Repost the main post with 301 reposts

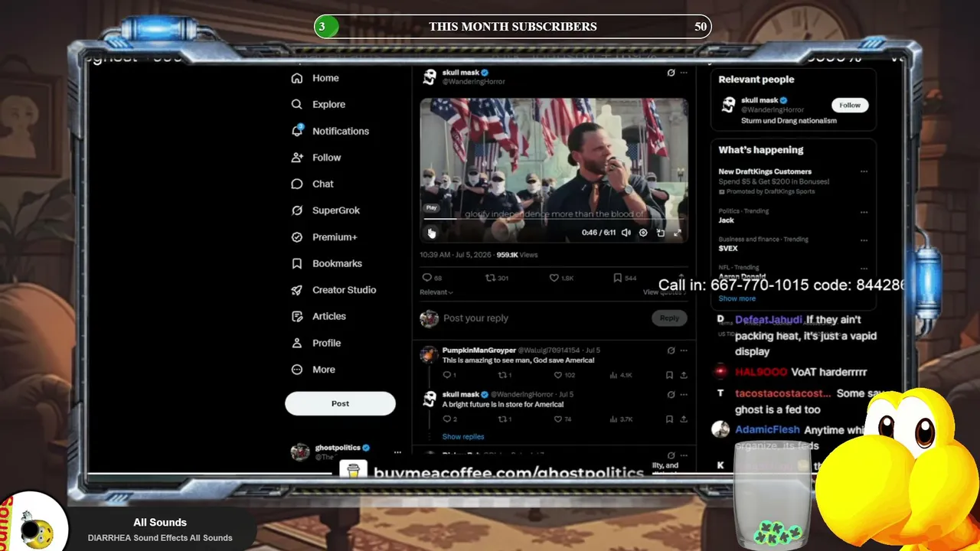tap(490, 278)
